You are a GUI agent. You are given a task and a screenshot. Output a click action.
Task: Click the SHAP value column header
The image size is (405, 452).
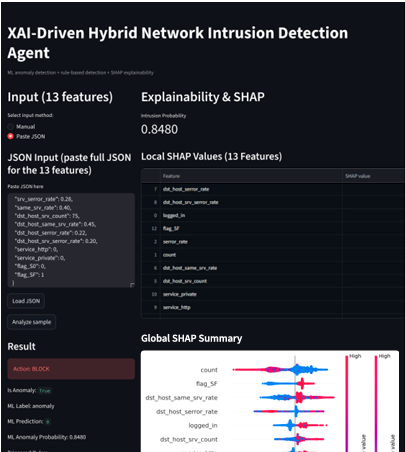coord(374,176)
